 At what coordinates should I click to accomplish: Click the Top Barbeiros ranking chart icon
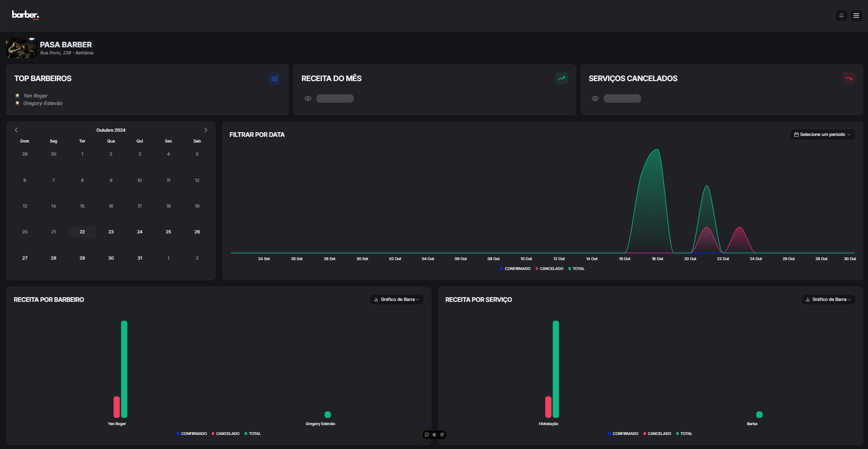coord(274,78)
